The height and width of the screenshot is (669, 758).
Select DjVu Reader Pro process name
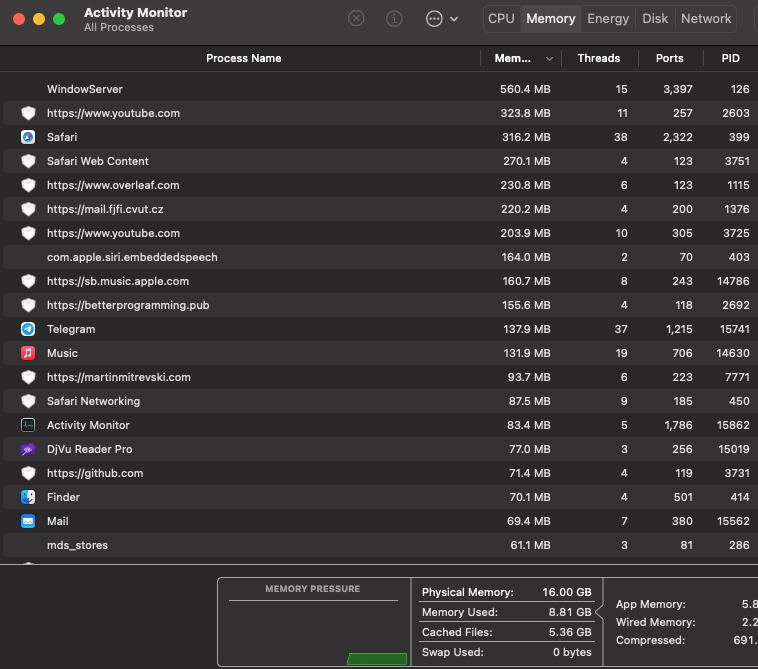[89, 450]
